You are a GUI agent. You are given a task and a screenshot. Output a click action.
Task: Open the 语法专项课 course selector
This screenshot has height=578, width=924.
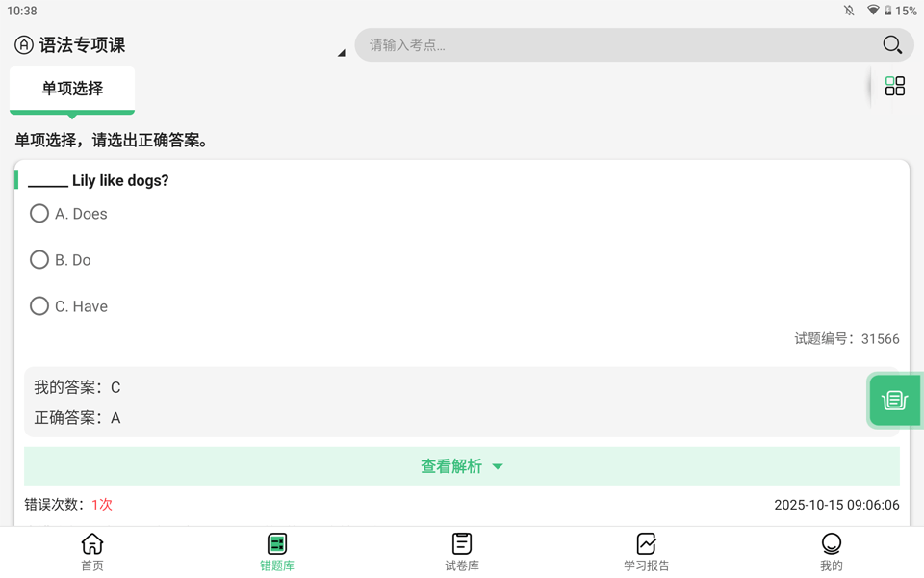click(83, 45)
